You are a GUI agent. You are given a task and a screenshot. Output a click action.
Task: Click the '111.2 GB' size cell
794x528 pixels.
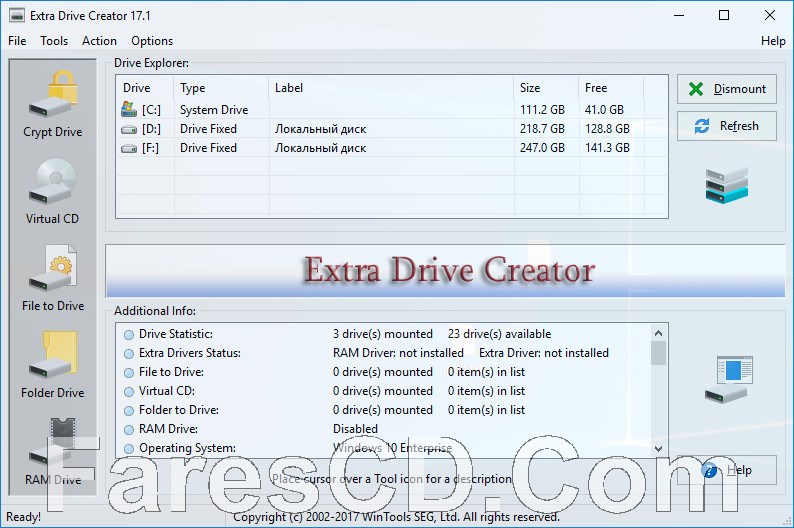click(x=542, y=110)
